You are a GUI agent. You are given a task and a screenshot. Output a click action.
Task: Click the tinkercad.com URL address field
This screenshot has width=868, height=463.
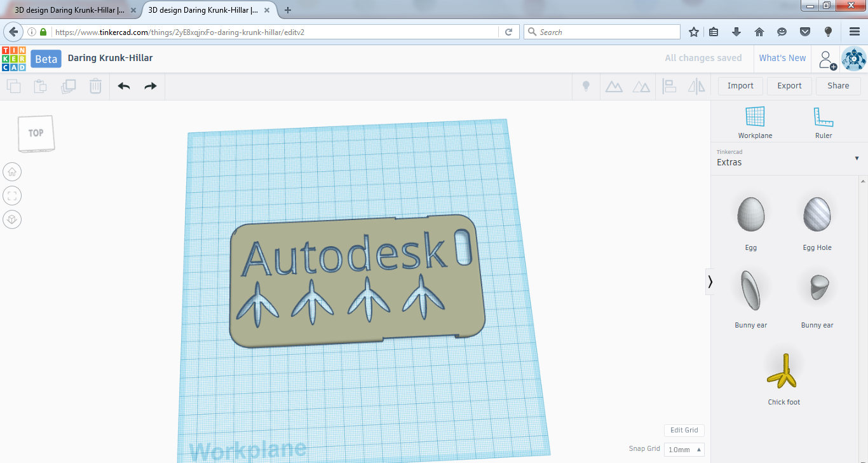(x=275, y=32)
